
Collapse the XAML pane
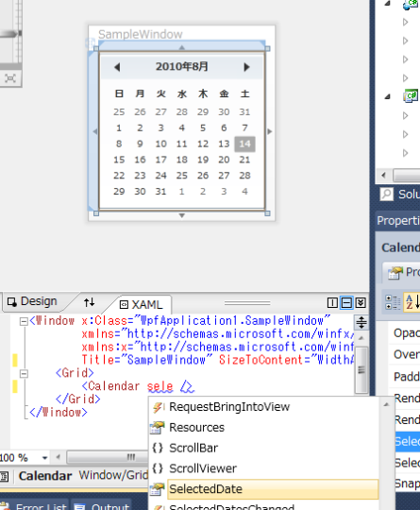click(x=361, y=303)
